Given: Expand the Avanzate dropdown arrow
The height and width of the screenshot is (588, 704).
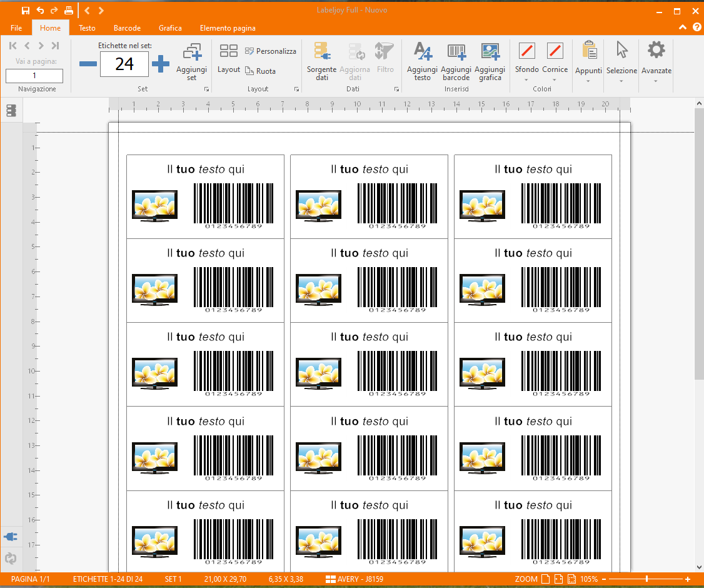Looking at the screenshot, I should [x=656, y=81].
